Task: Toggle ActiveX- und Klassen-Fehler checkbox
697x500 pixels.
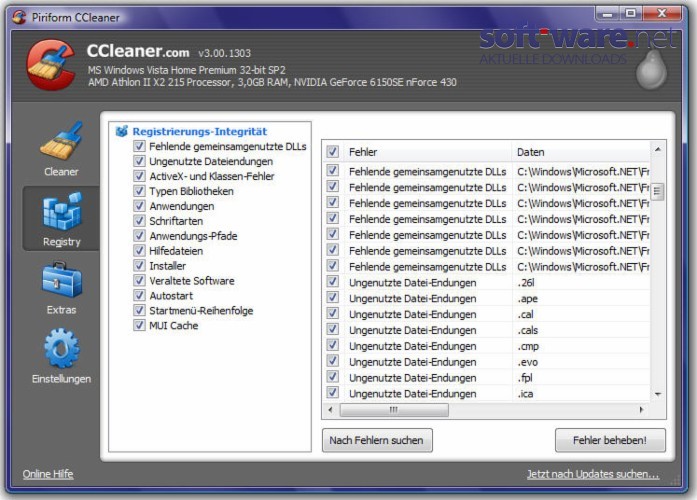Action: (139, 176)
